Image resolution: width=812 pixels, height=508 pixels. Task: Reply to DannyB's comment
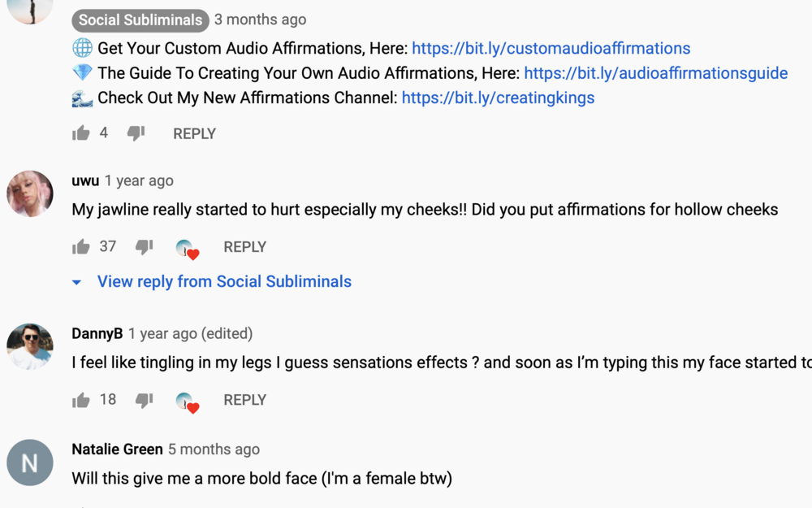(245, 400)
